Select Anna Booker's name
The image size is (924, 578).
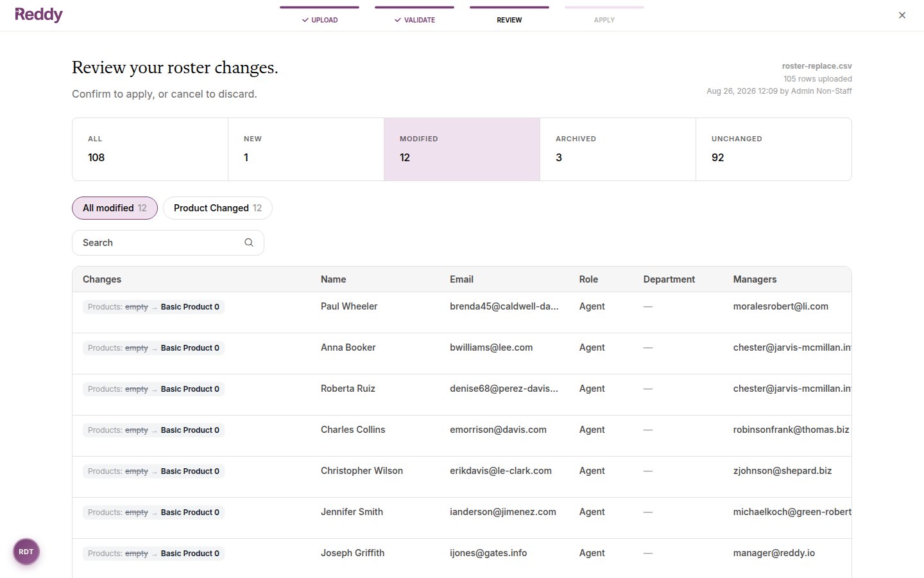pyautogui.click(x=348, y=347)
